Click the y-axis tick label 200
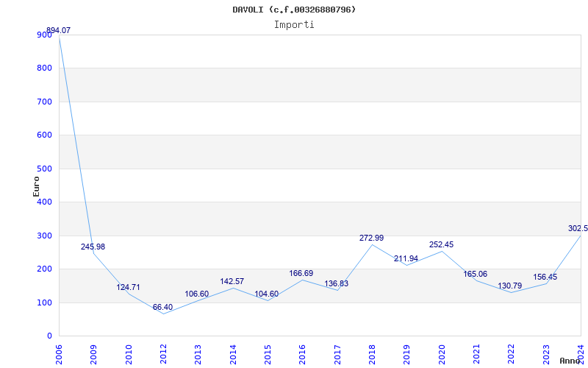 [x=44, y=269]
